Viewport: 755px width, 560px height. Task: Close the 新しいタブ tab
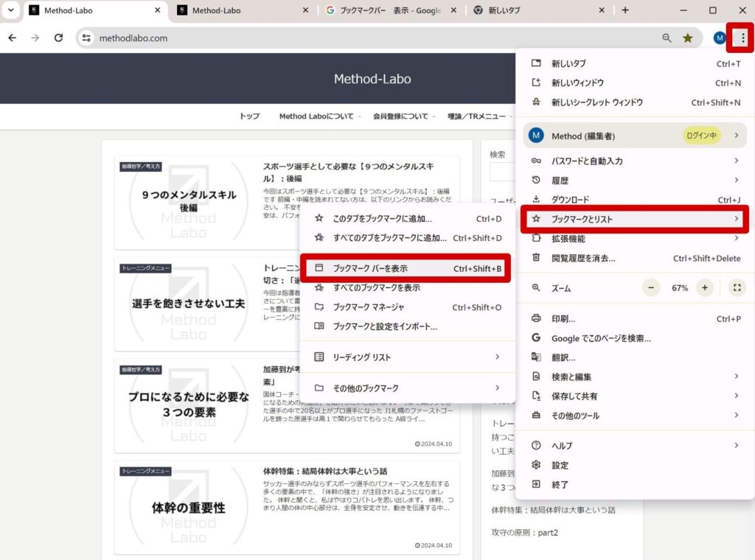click(x=602, y=10)
